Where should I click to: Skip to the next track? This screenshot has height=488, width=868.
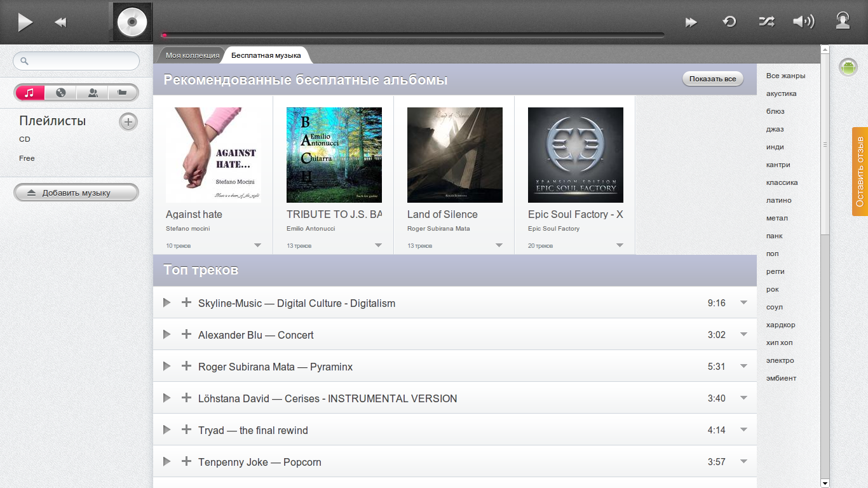click(691, 22)
